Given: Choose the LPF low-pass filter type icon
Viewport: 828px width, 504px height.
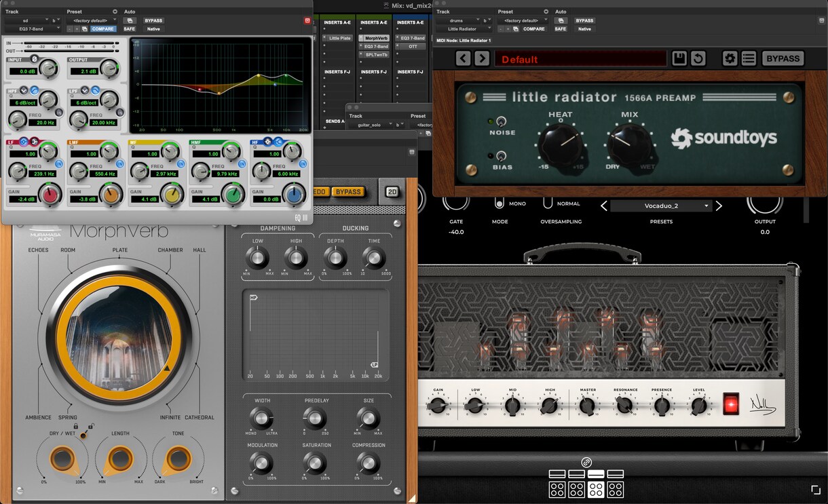Looking at the screenshot, I should pos(94,90).
